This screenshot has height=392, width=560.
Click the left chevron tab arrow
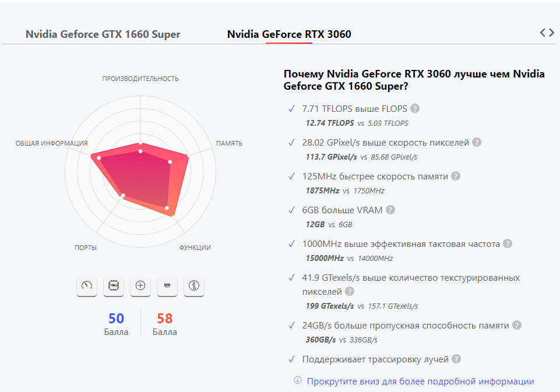(x=543, y=33)
